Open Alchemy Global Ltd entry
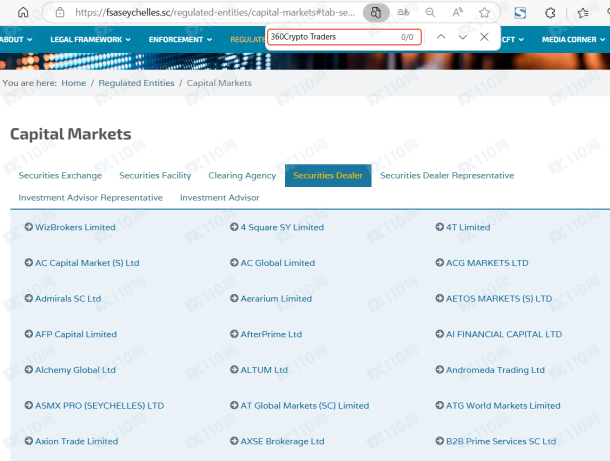The image size is (610, 461). point(75,370)
